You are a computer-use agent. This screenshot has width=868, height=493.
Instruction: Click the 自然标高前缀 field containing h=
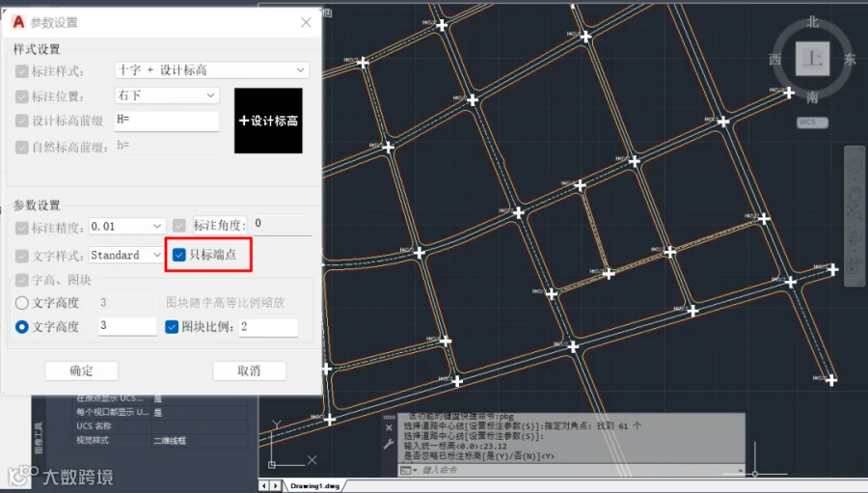click(x=167, y=147)
